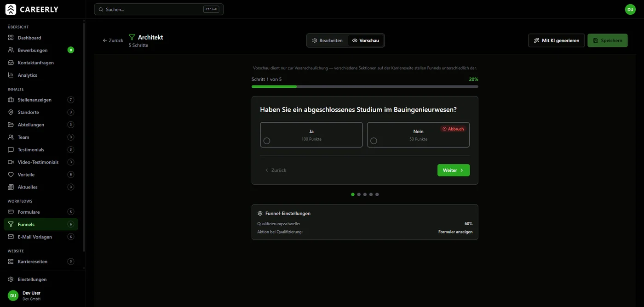Click Mit KI generieren button
This screenshot has width=644, height=307.
[556, 40]
